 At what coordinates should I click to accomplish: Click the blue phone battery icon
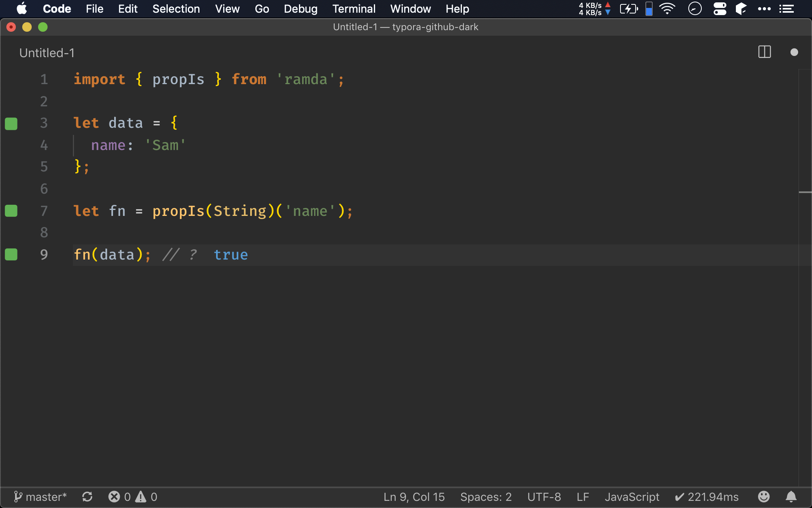pos(649,9)
